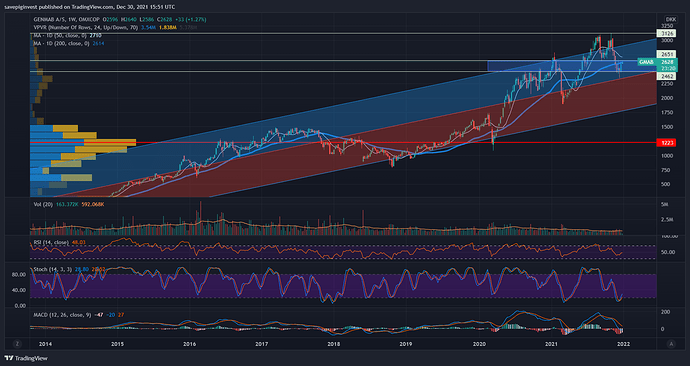
Task: Click the 2651 price level label
Action: [x=666, y=54]
